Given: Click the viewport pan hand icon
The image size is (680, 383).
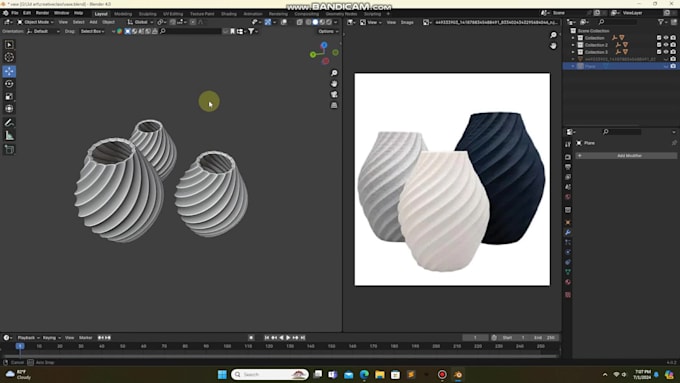Looking at the screenshot, I should [334, 84].
